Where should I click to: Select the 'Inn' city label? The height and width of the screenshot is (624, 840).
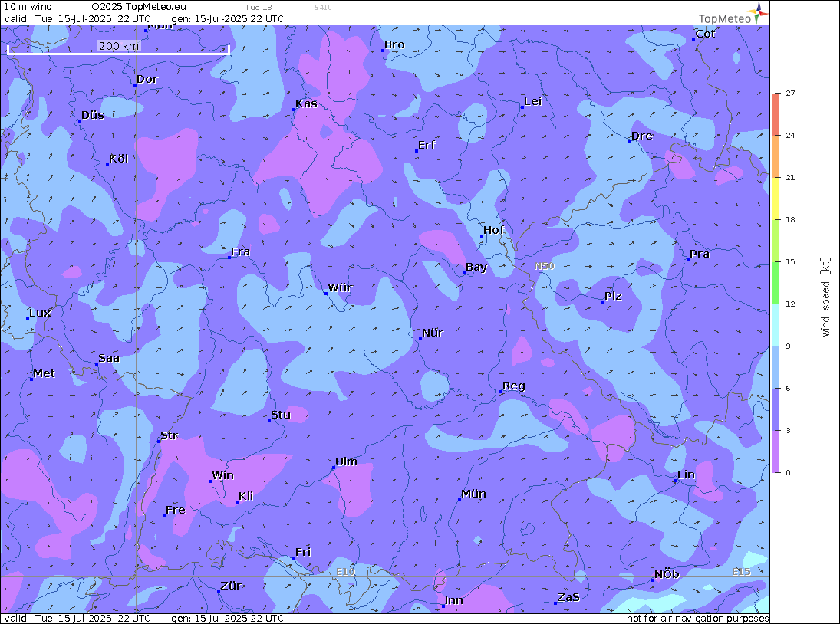[x=453, y=600]
